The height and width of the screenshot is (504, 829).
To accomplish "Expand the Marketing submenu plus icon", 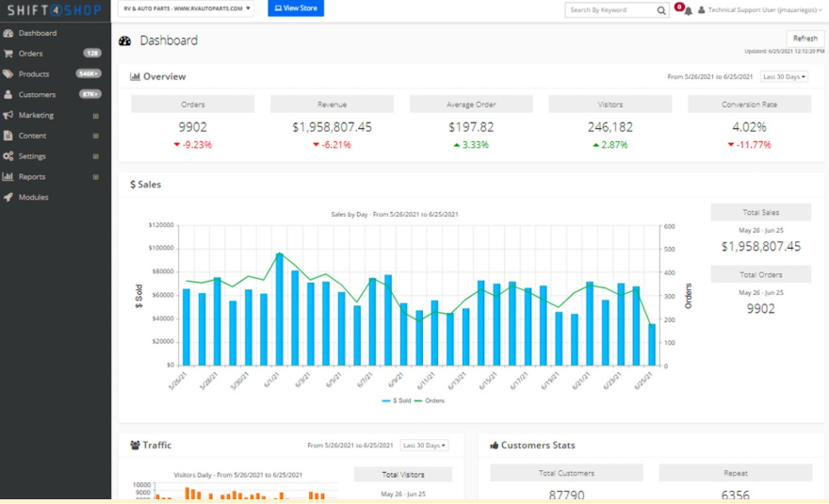I will 96,116.
